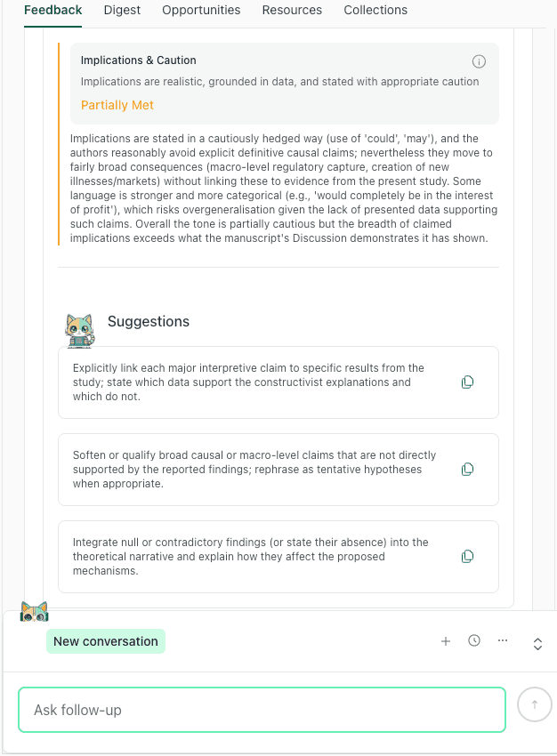Click the cat mascot beside Suggestions
Screen dimensions: 557x756
[78, 329]
